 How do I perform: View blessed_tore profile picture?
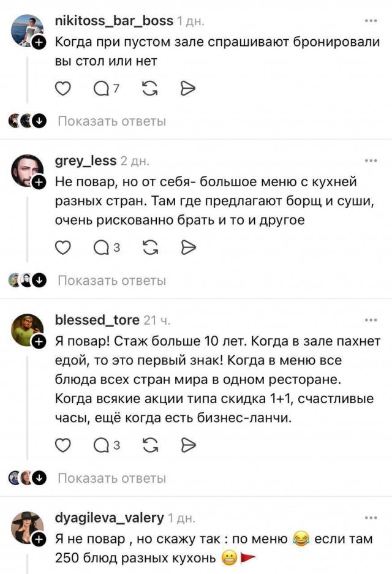[28, 330]
